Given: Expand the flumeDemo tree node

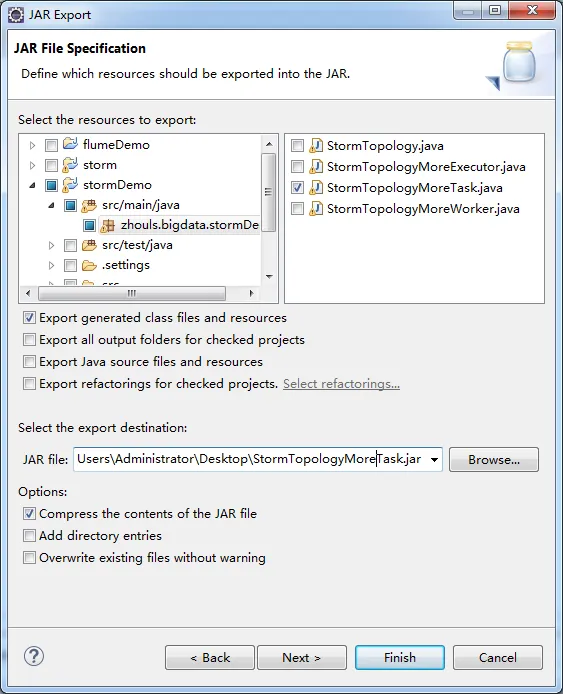Looking at the screenshot, I should click(32, 145).
